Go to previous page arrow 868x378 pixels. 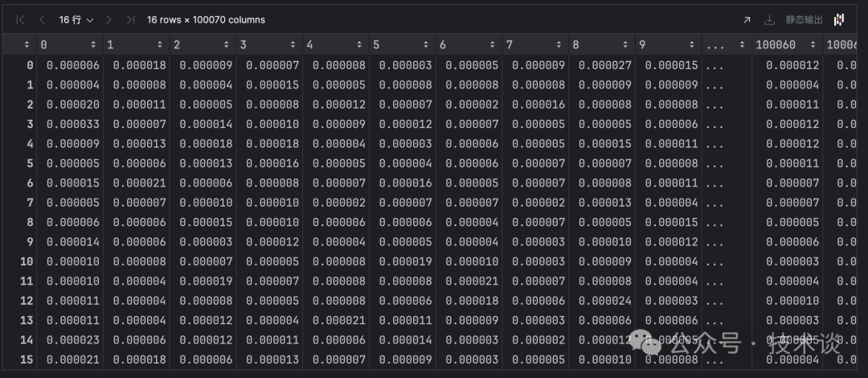coord(42,20)
